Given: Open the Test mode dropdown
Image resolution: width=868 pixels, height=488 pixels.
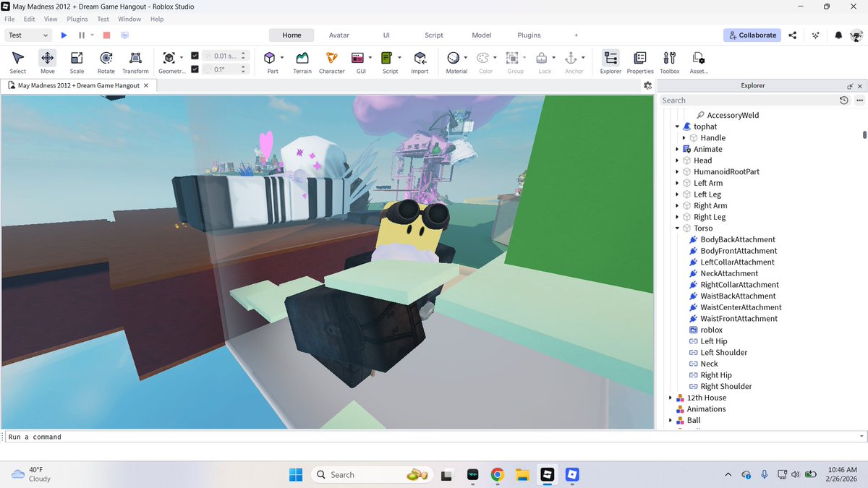Looking at the screenshot, I should 28,35.
